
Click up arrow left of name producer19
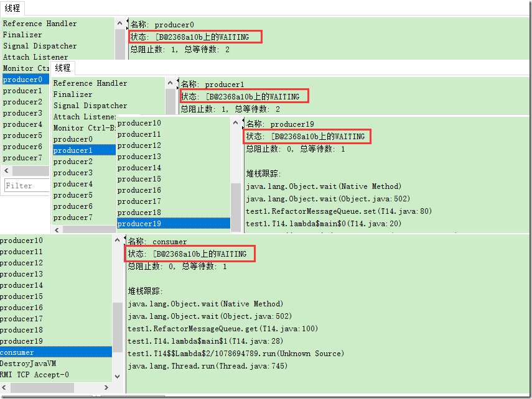pyautogui.click(x=236, y=122)
